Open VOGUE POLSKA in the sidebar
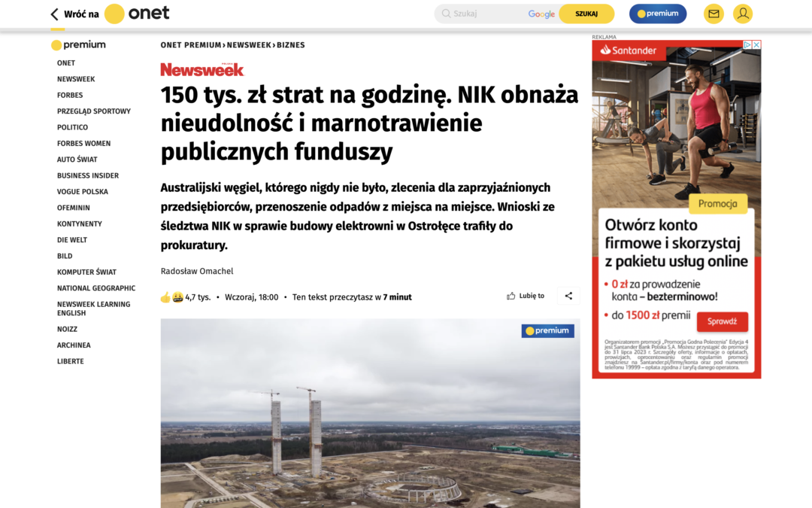The width and height of the screenshot is (812, 508). coord(83,192)
